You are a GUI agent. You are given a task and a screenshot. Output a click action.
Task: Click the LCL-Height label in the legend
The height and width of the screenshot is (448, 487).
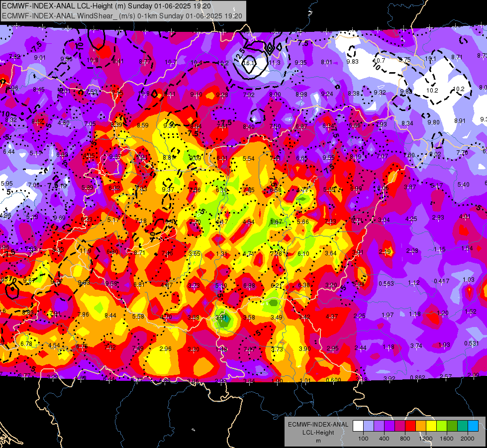[x=318, y=433]
